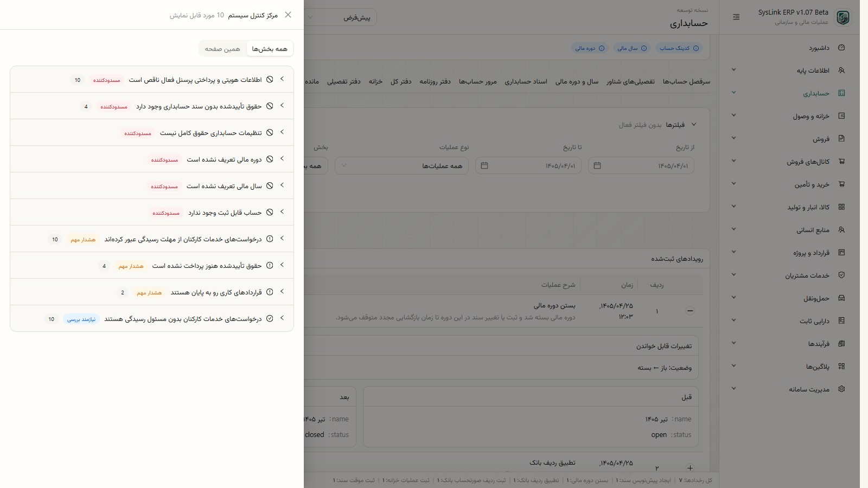Image resolution: width=868 pixels, height=488 pixels.
Task: Click the حمل‌ونقل sidebar icon
Action: pyautogui.click(x=841, y=298)
